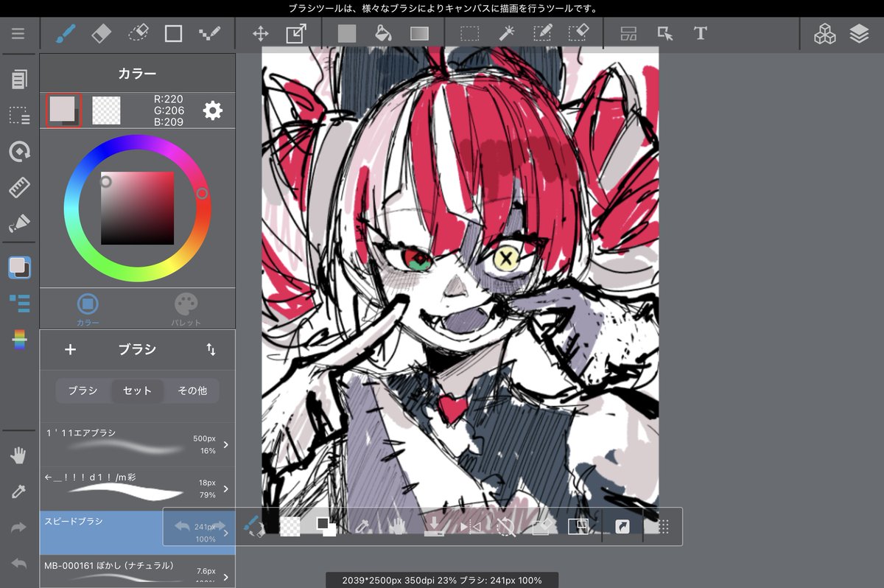Toggle flip canvas horizontally in bottom bar
The image size is (884, 588).
coord(470,526)
